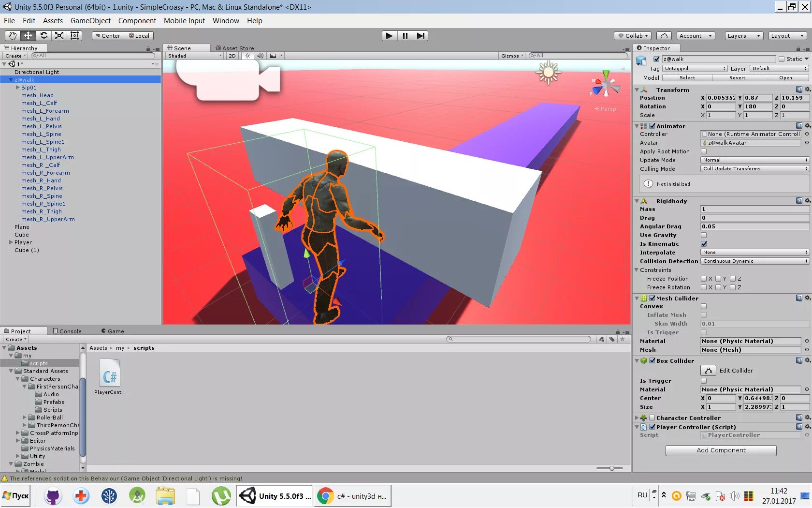Screen dimensions: 812x508
Task: Open Collision Detection dropdown
Action: click(754, 261)
